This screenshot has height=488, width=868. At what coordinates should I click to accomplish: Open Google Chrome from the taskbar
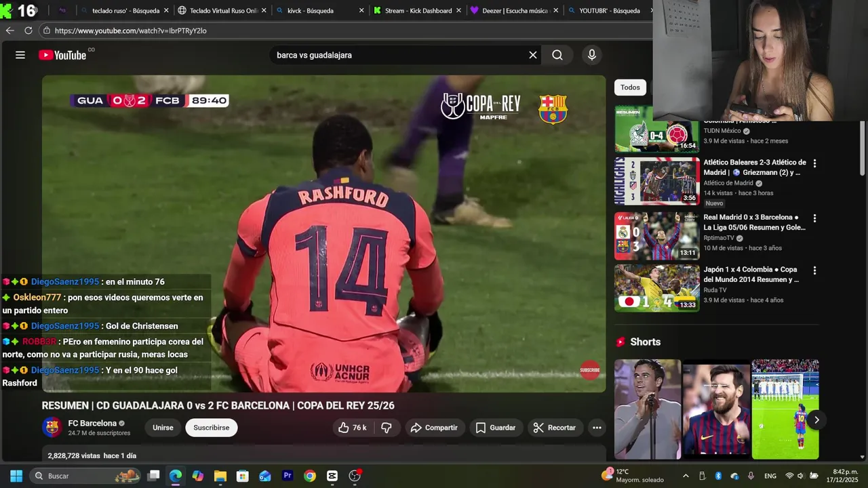(310, 476)
